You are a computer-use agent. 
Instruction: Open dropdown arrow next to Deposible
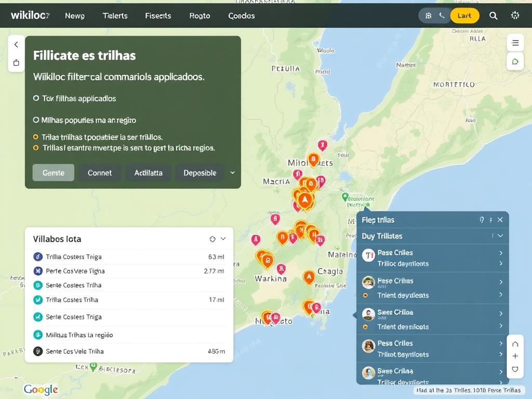point(232,172)
